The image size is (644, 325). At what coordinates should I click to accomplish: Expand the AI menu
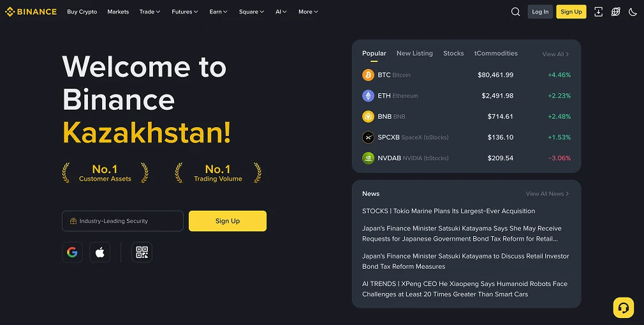(281, 11)
